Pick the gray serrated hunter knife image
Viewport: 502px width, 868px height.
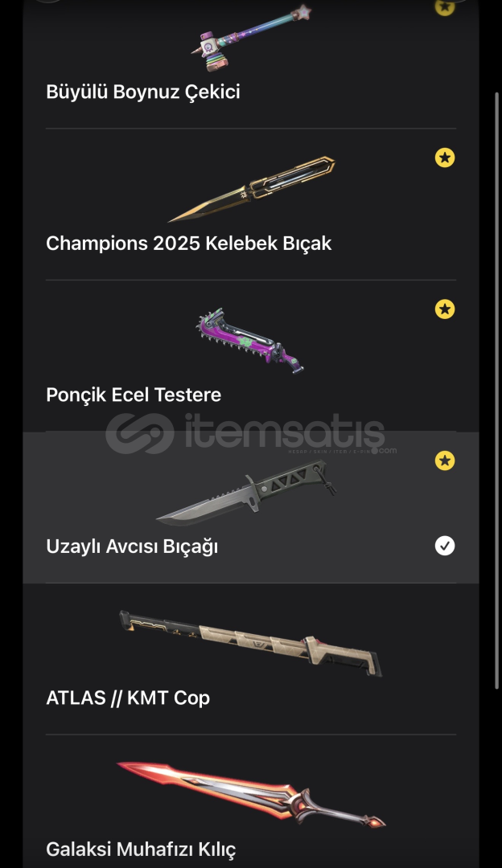pyautogui.click(x=246, y=493)
